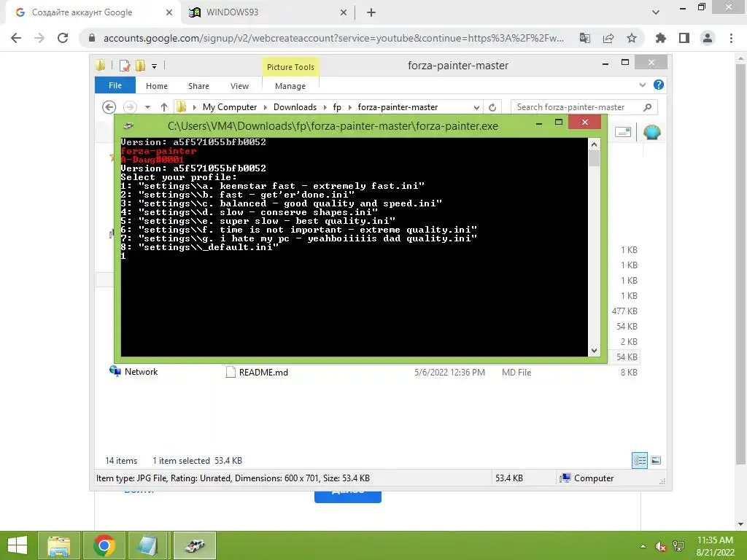747x560 pixels.
Task: Open the Home ribbon tab
Action: tap(157, 86)
